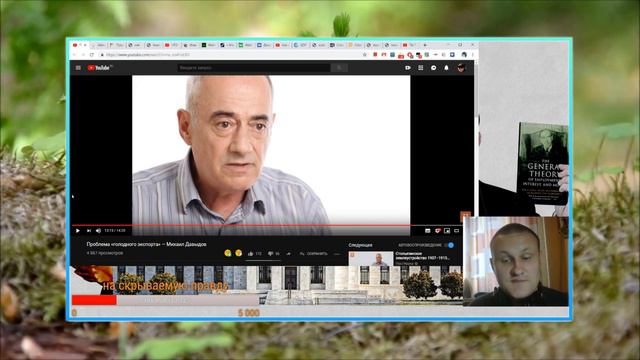Viewport: 640px width, 360px height.
Task: Open the next video thumbnail
Action: point(371,259)
